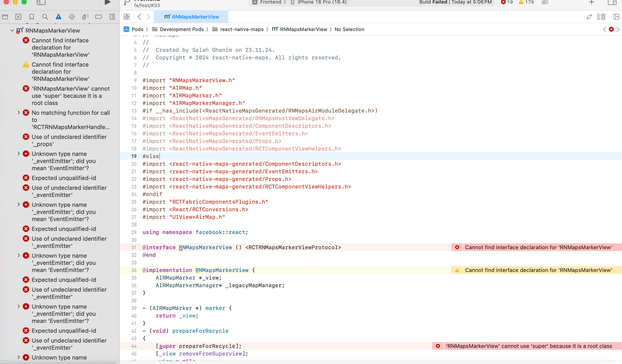622x364 pixels.
Task: Click the plus Library button
Action: point(592,2)
